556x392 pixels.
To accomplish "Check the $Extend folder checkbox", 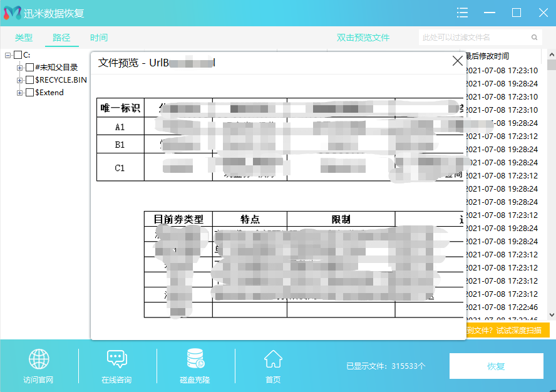I will click(30, 92).
